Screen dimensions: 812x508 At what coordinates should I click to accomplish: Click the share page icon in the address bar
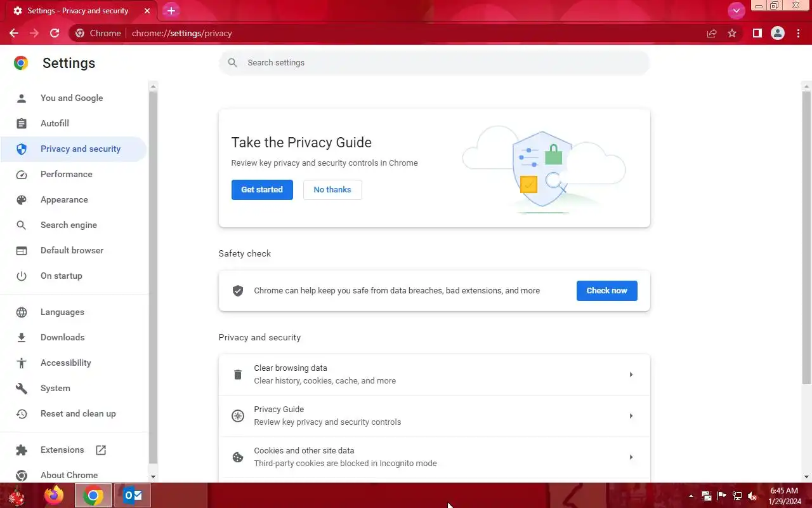712,33
